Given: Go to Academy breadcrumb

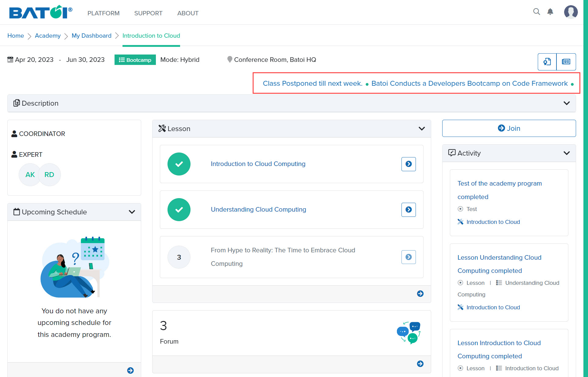Looking at the screenshot, I should click(48, 36).
